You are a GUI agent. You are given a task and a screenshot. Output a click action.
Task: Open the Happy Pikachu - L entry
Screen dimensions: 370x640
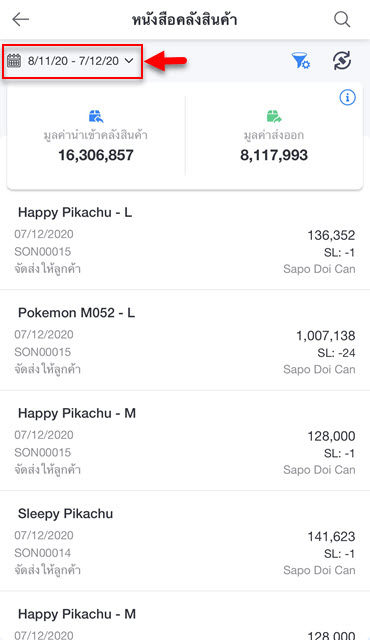pos(185,240)
